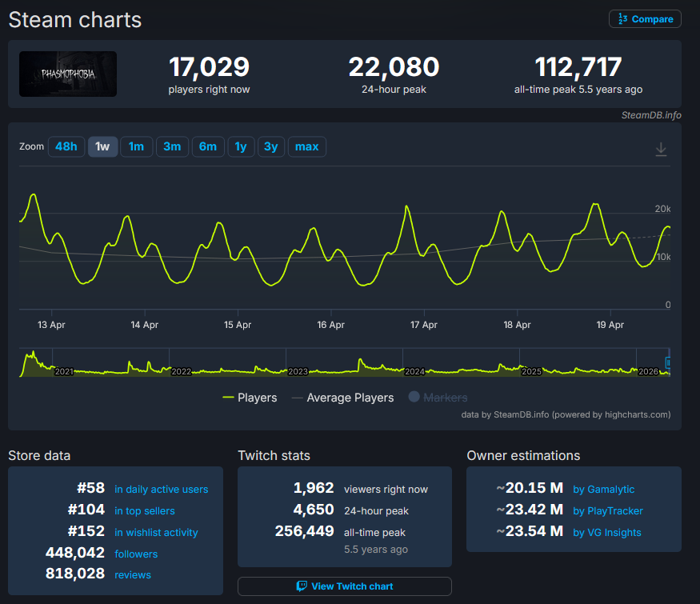Click the Twitch stats heading

[274, 455]
